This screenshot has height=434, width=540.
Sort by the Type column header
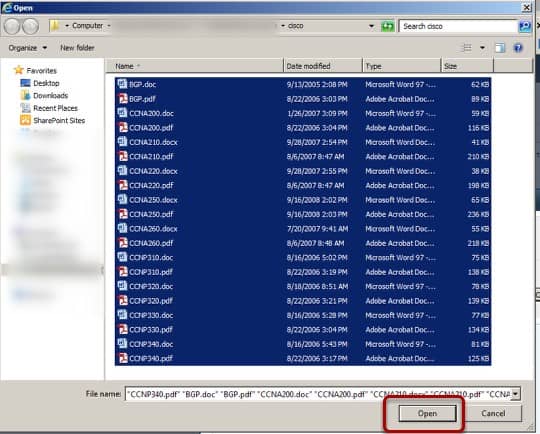(x=402, y=66)
